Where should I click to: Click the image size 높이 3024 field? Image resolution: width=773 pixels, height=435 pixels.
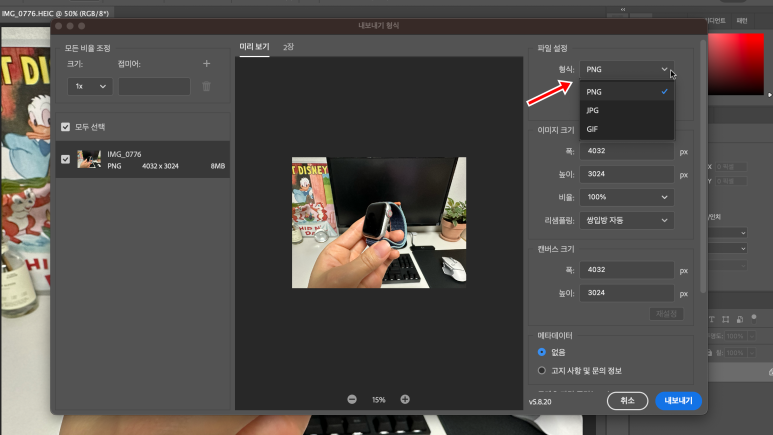coord(627,174)
